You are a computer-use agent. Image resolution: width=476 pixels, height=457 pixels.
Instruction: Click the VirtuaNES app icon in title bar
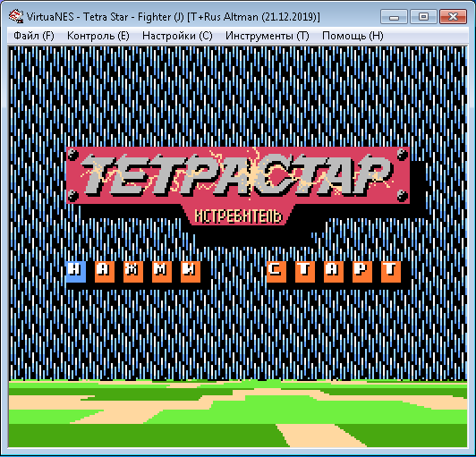pos(16,16)
